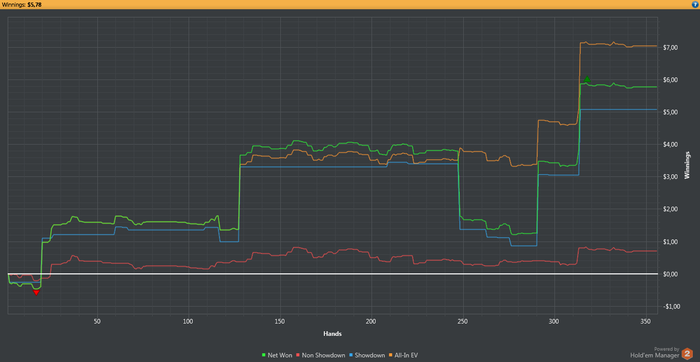Click the 100 hands axis label
This screenshot has height=362, width=700.
coord(188,321)
